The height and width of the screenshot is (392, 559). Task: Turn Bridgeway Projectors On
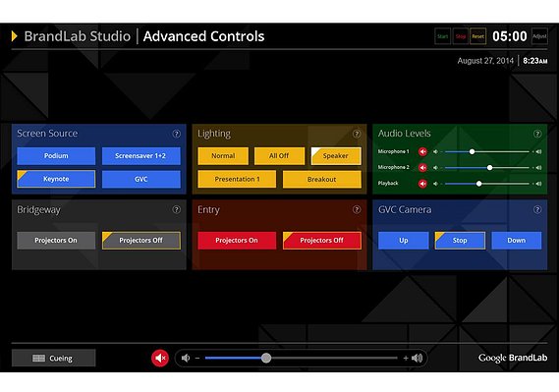[x=56, y=240]
